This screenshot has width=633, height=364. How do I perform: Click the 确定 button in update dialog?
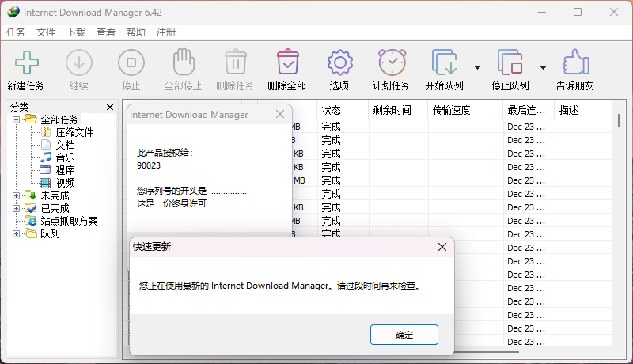click(404, 334)
